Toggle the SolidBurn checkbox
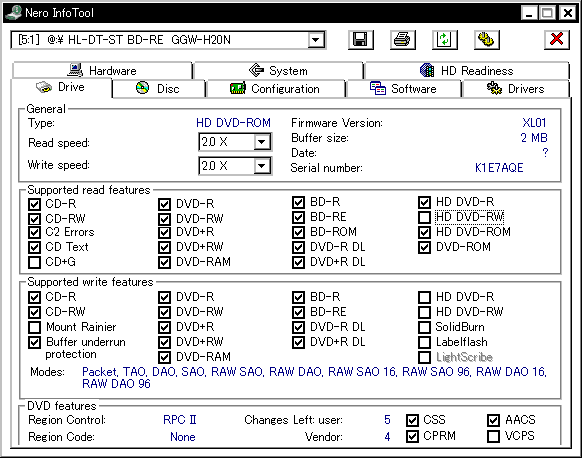This screenshot has width=582, height=458. point(424,327)
